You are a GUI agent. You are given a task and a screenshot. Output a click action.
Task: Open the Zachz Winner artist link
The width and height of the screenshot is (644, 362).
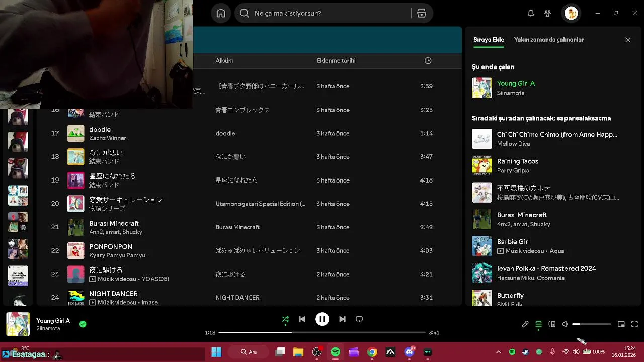(108, 138)
